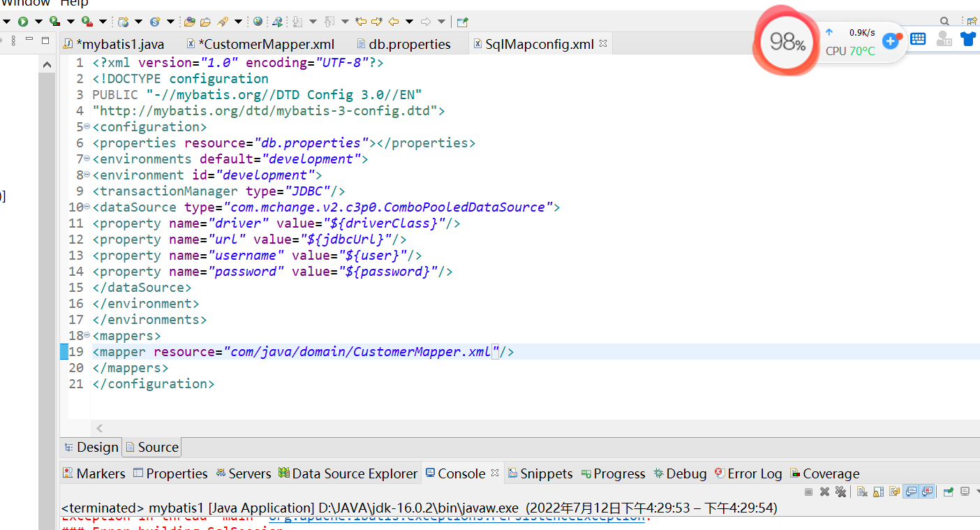The width and height of the screenshot is (980, 530).
Task: Click Remove Launch X in Console
Action: (824, 492)
